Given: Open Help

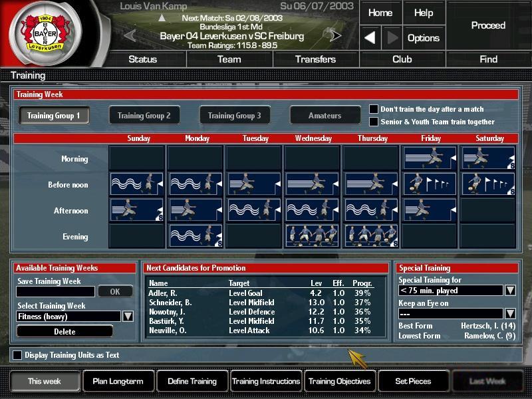Looking at the screenshot, I should click(x=424, y=13).
